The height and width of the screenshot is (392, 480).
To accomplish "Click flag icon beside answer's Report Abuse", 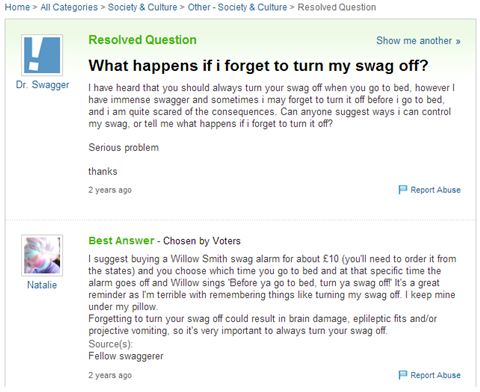I will click(x=403, y=375).
